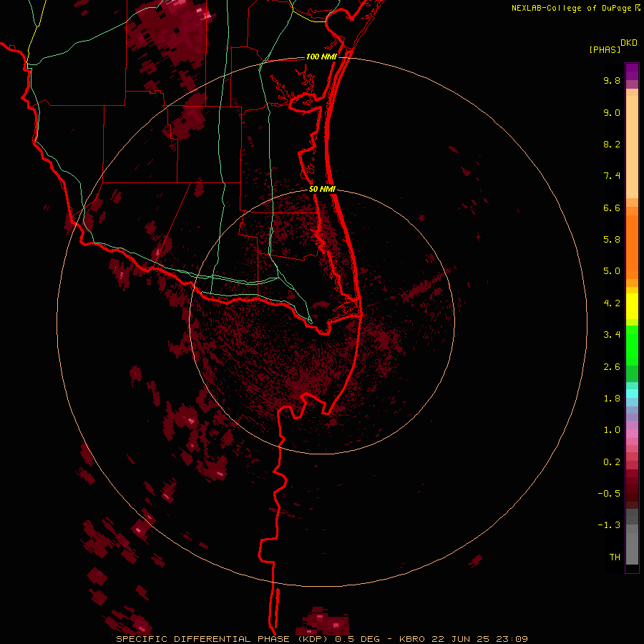
Task: Click the 3.4 scale value label
Action: [612, 335]
